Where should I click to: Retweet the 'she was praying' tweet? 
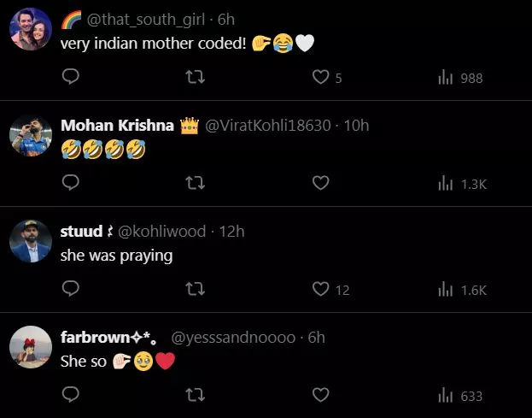(x=196, y=289)
